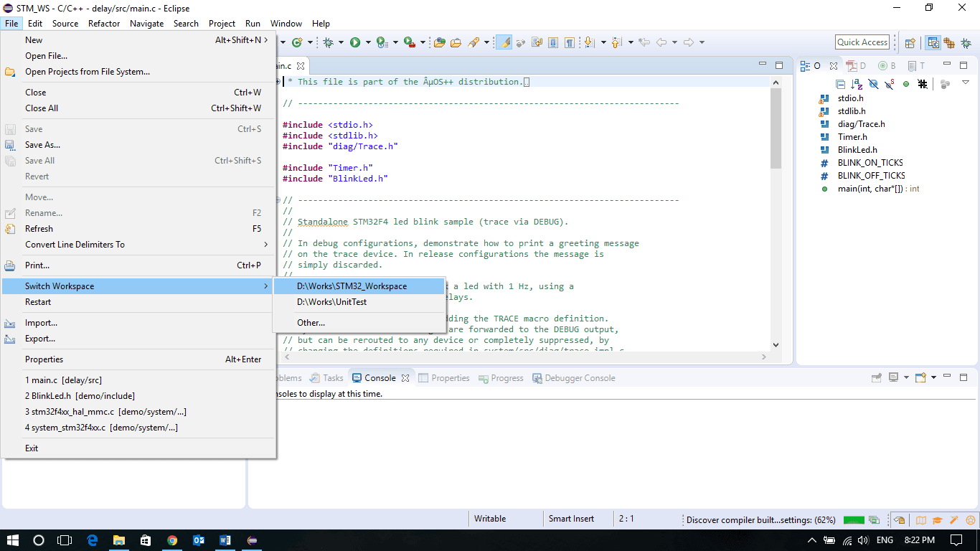Click Save As... menu entry

click(138, 145)
